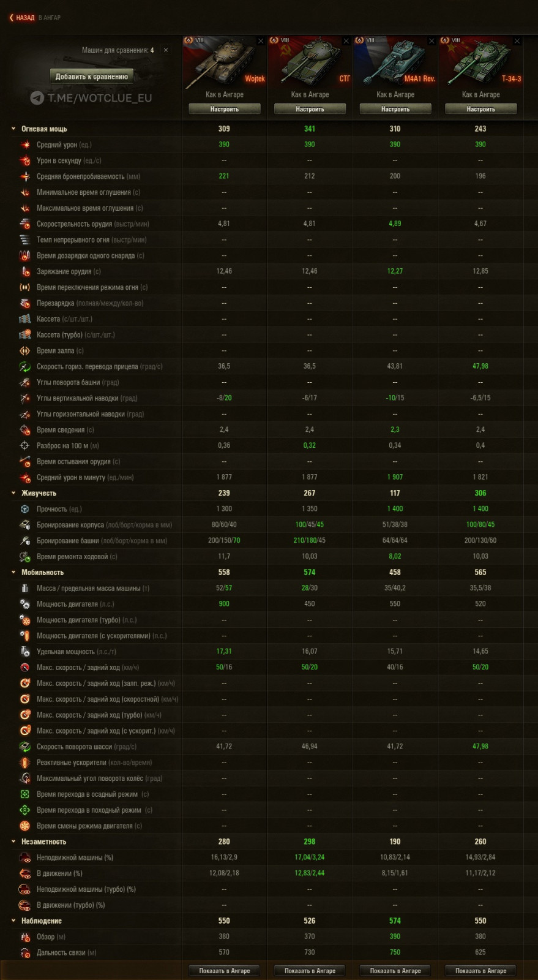Click the Прочность hit points icon

[x=25, y=509]
